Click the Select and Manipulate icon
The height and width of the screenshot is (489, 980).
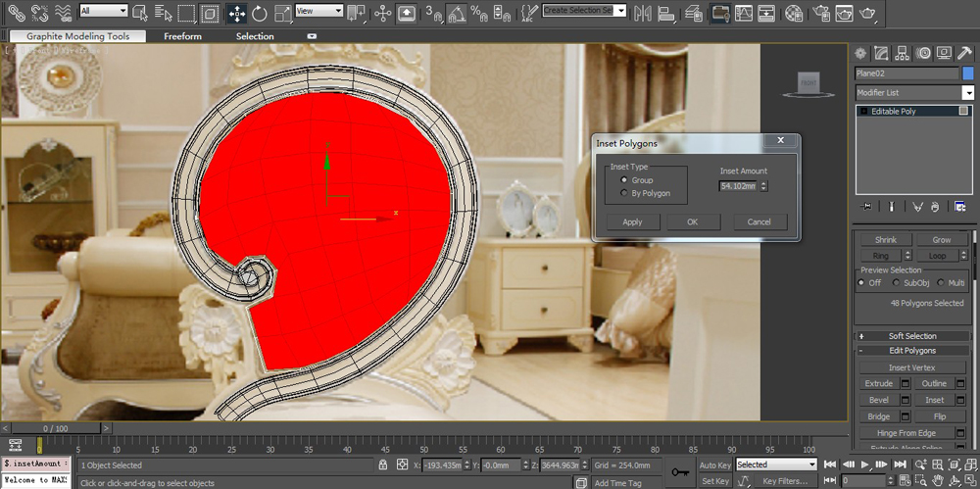pos(382,12)
